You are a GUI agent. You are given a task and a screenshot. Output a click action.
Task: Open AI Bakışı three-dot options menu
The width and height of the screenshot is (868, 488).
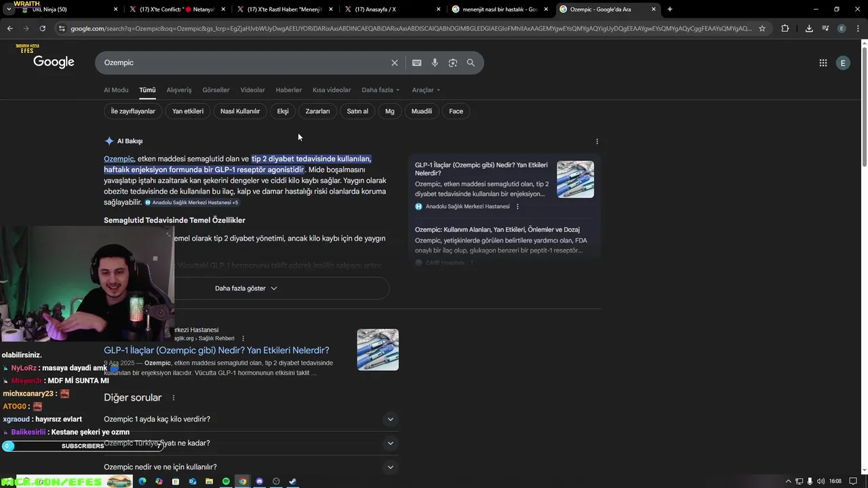point(597,142)
